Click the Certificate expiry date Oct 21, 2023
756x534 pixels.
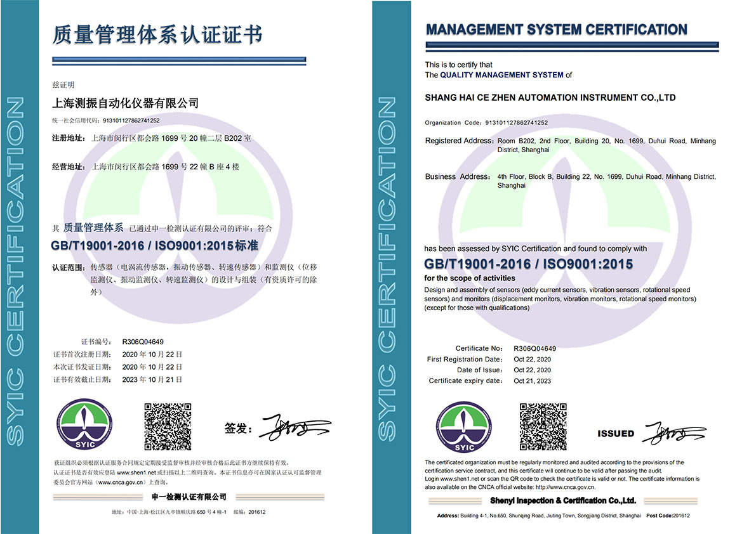[x=532, y=381]
